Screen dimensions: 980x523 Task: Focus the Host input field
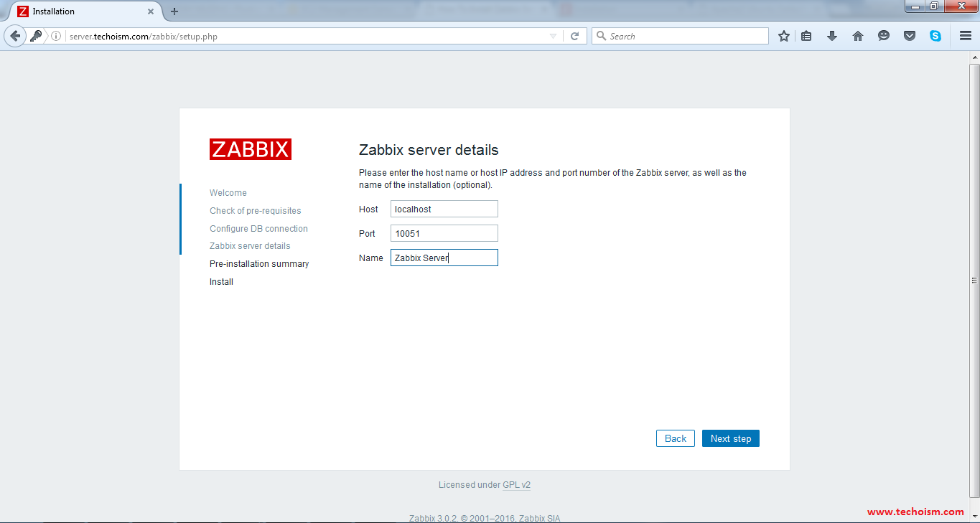pyautogui.click(x=444, y=209)
